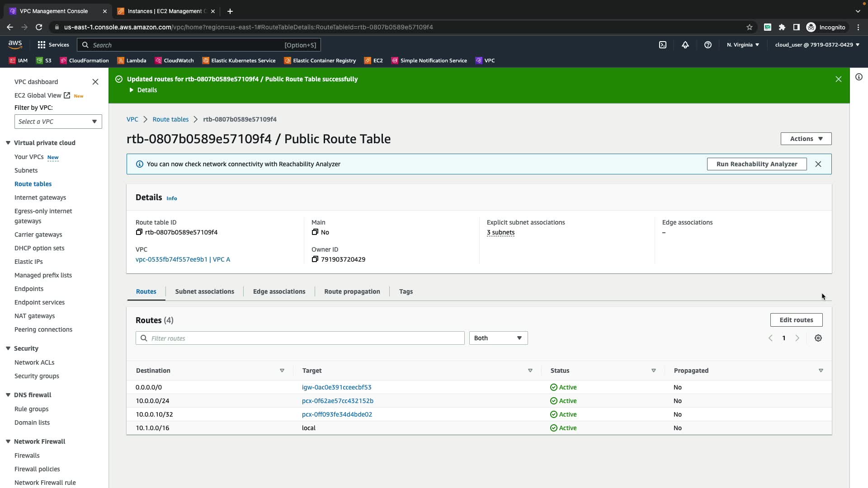
Task: Copy Owner ID using copy icon
Action: coord(315,259)
